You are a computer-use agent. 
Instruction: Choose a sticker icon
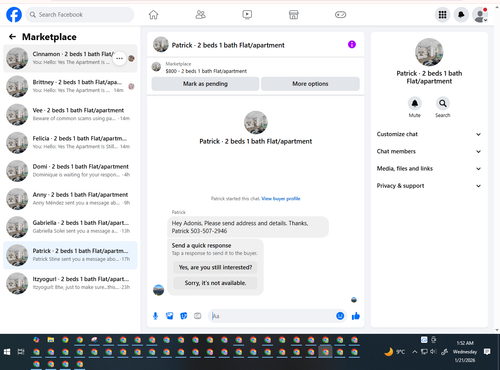click(184, 316)
